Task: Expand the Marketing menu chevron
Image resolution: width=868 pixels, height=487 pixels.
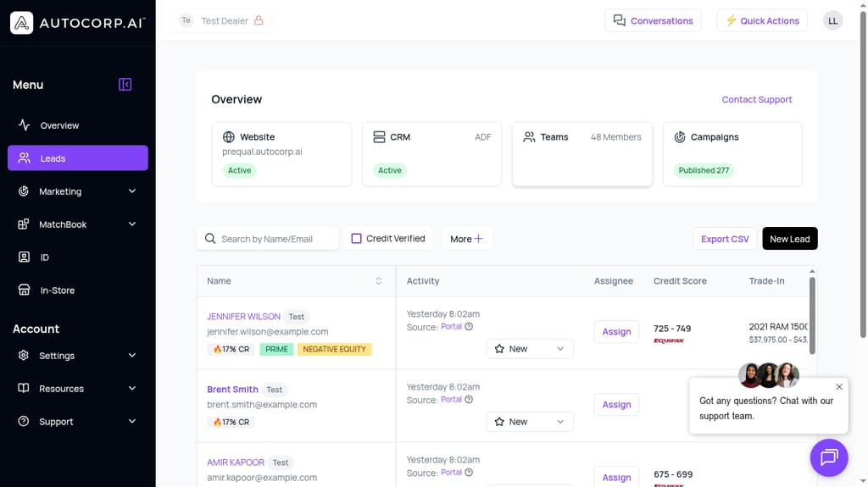Action: [132, 191]
